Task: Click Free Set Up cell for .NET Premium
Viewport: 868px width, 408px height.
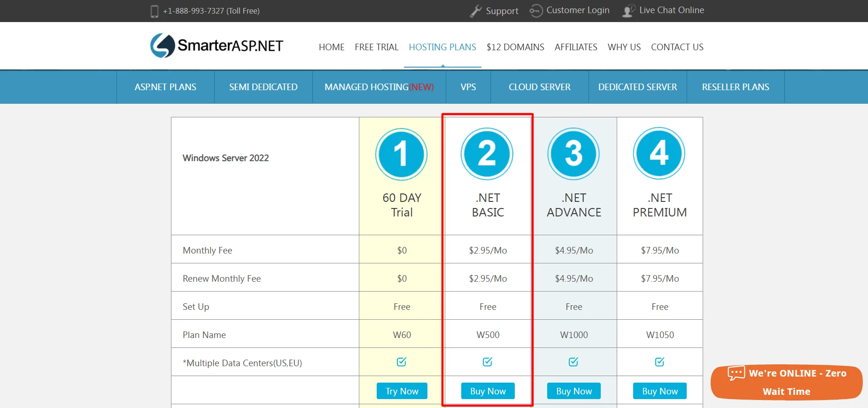Action: tap(660, 307)
